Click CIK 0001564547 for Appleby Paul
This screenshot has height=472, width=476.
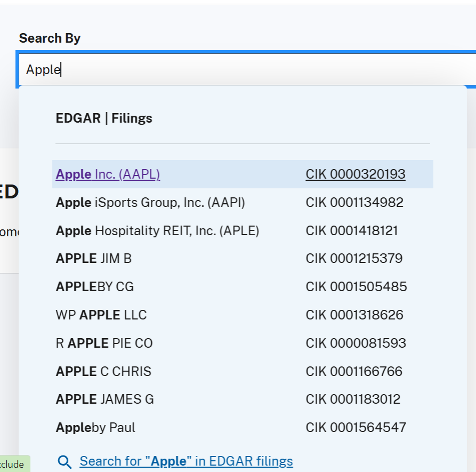[356, 427]
